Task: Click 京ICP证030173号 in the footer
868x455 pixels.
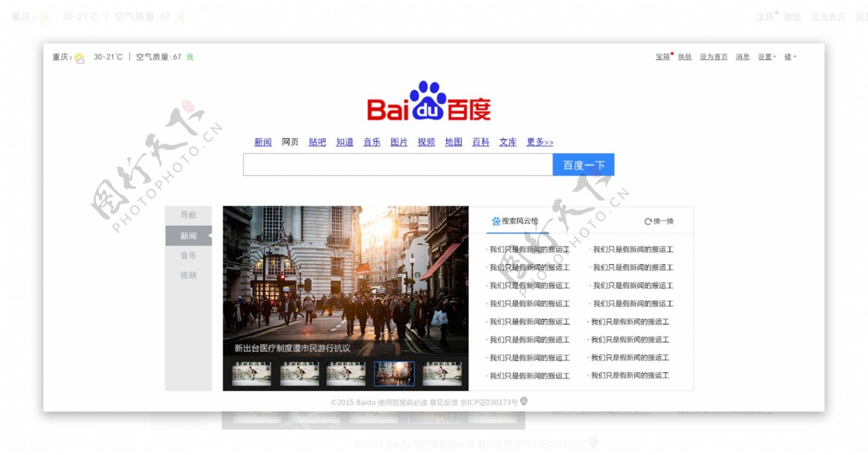Action: coord(489,402)
